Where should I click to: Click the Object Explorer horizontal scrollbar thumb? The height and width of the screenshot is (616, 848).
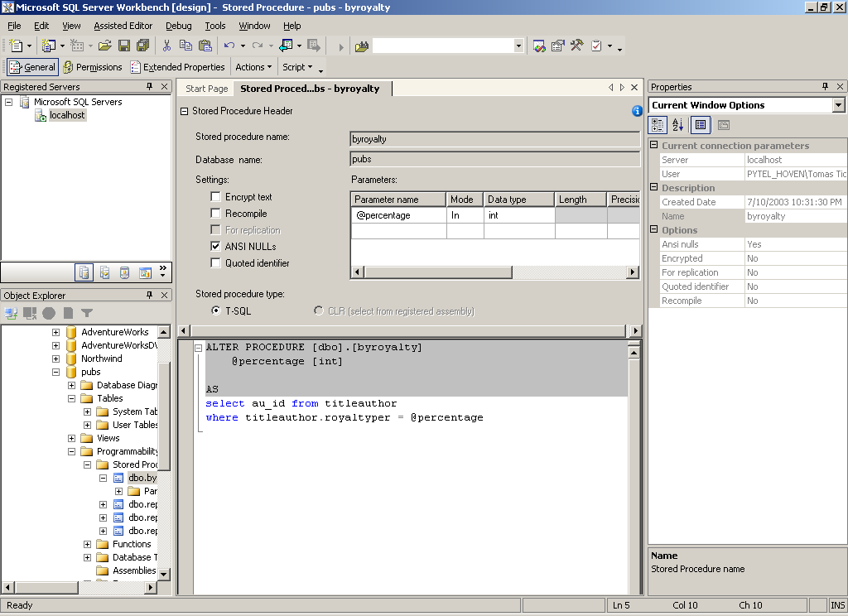tap(47, 587)
